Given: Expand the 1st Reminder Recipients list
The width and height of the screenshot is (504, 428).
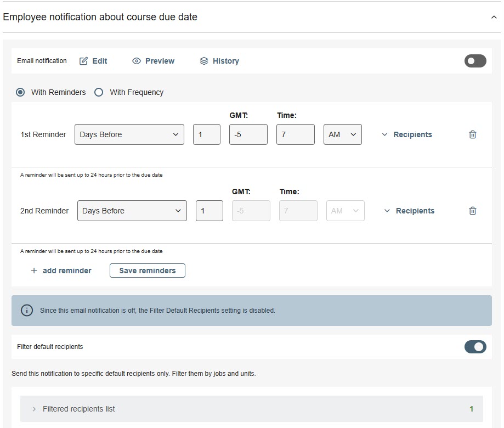Looking at the screenshot, I should click(407, 134).
